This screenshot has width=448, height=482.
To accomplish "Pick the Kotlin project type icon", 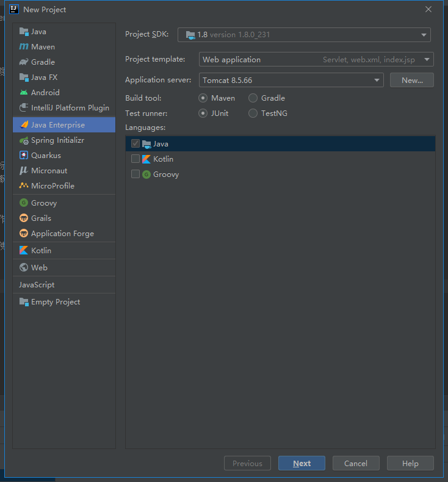I will click(24, 251).
